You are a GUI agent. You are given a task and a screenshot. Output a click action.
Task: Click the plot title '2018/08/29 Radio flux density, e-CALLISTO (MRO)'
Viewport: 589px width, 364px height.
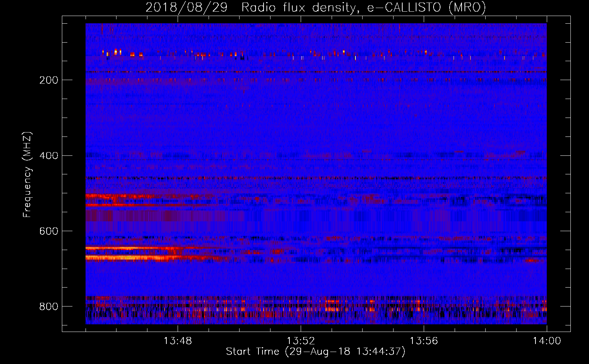tap(316, 7)
